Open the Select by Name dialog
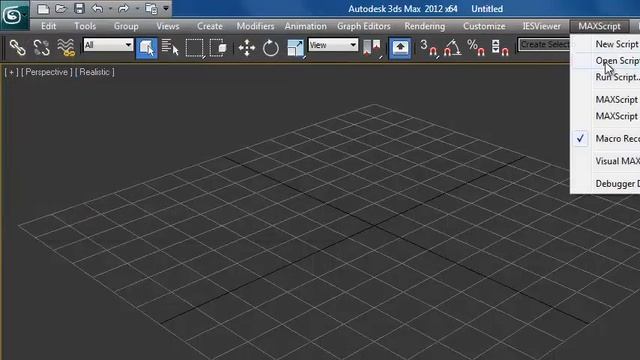The image size is (640, 360). (170, 47)
